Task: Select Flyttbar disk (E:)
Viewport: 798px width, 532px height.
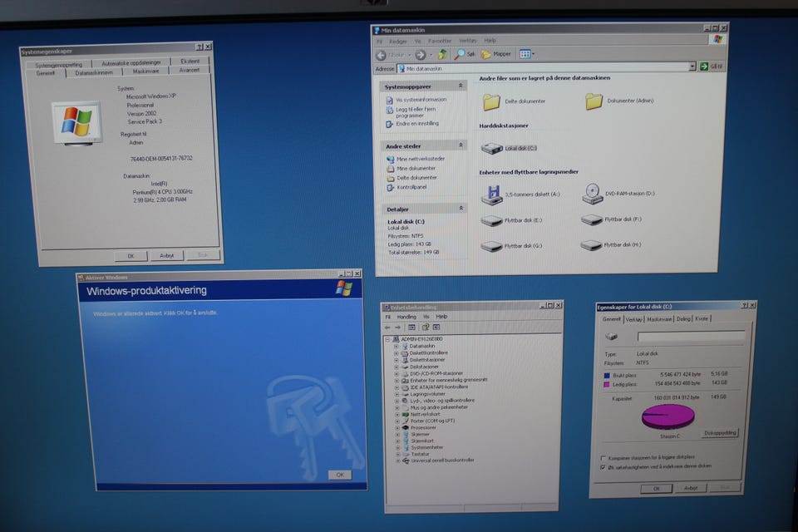Action: coord(511,221)
